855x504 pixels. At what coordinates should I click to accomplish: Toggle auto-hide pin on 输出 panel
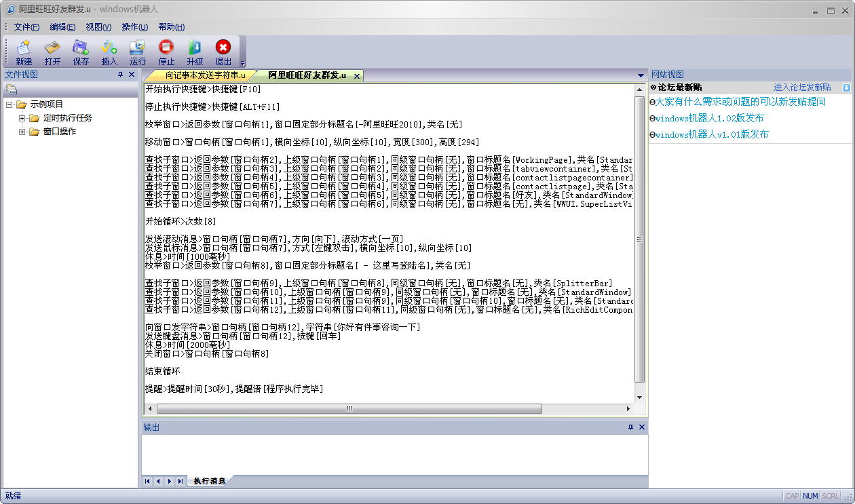[630, 427]
